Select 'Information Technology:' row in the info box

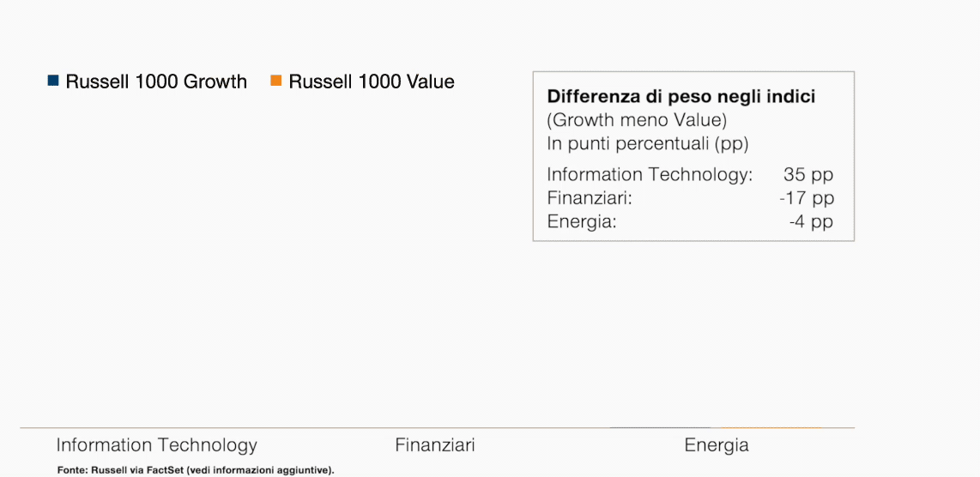(690, 174)
